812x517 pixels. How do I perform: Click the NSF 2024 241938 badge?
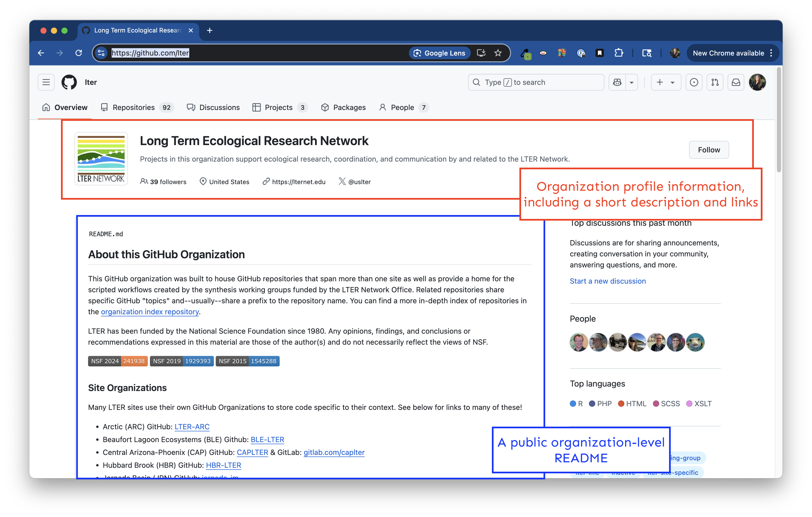click(118, 361)
